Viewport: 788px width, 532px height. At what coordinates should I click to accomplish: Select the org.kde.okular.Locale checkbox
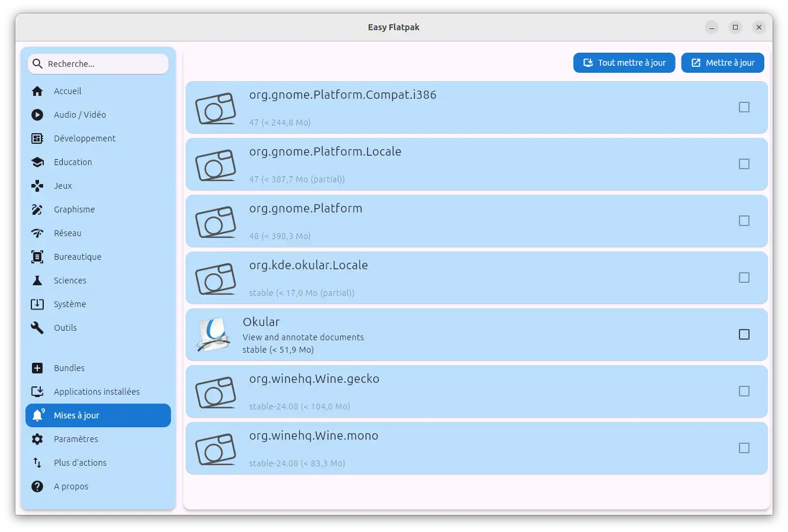tap(744, 278)
